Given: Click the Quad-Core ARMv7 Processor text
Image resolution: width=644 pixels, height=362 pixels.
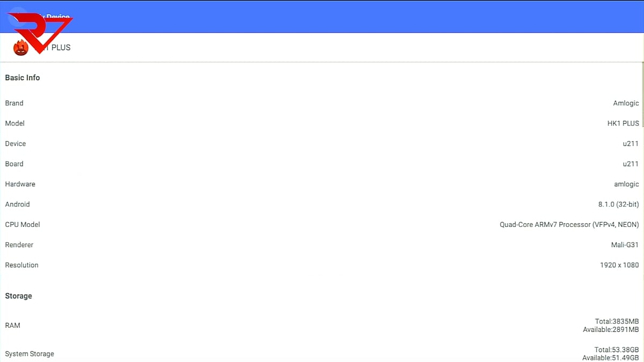Looking at the screenshot, I should tap(569, 225).
